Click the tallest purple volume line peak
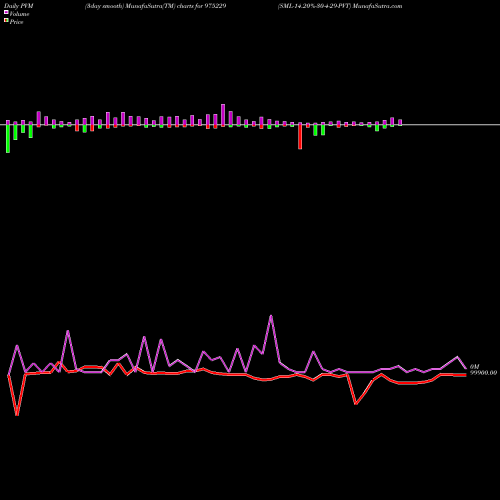The image size is (500, 500). point(271,316)
